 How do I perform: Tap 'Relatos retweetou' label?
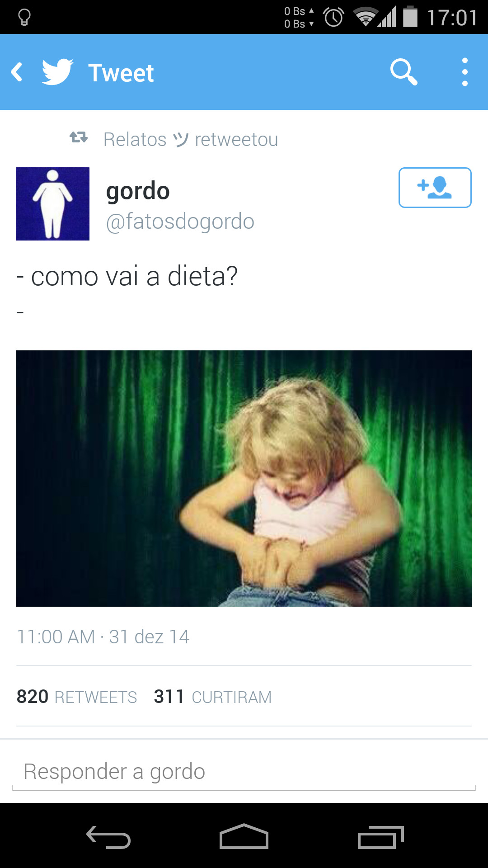191,139
